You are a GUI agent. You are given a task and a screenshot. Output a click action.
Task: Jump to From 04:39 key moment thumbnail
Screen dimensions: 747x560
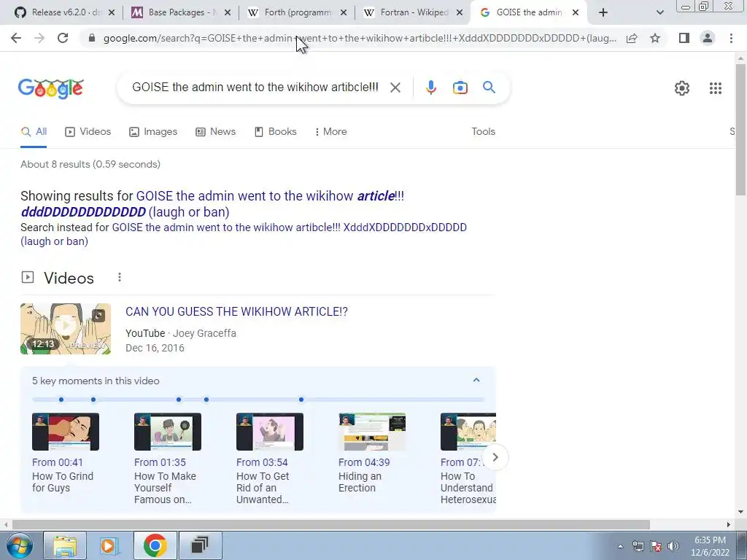(x=371, y=432)
